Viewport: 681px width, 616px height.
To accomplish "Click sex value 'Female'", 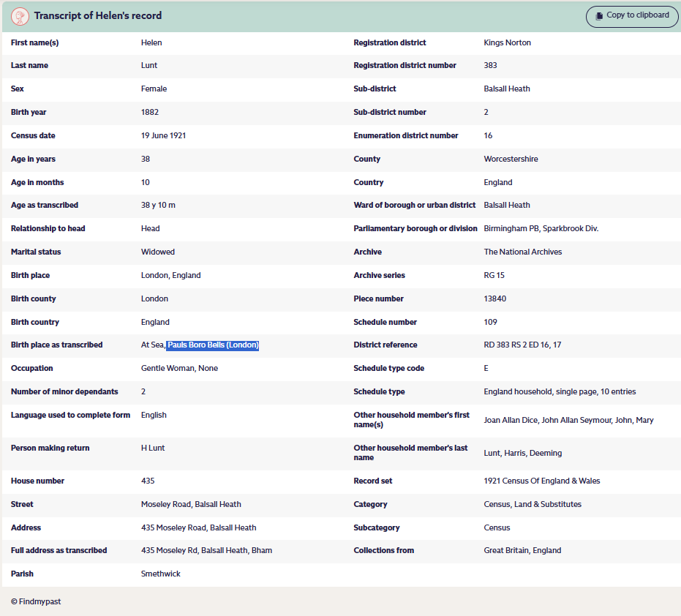I will 154,89.
